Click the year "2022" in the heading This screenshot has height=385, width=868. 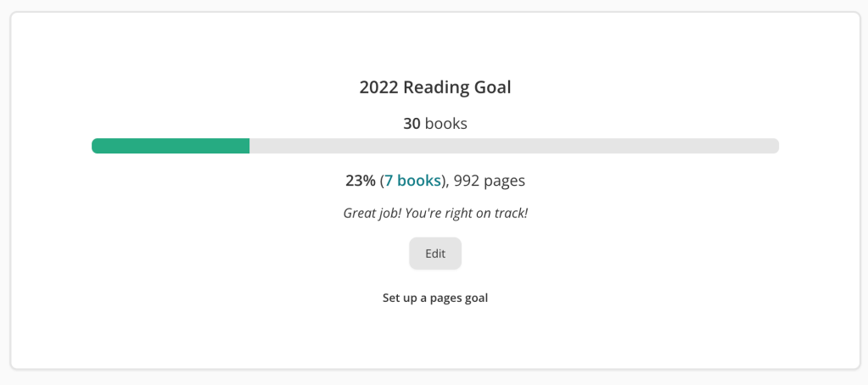click(x=378, y=87)
